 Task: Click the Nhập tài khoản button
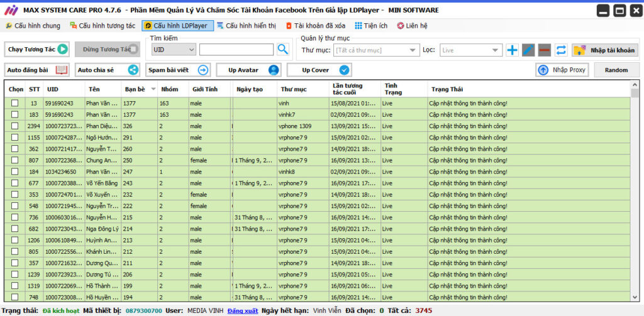click(x=605, y=50)
